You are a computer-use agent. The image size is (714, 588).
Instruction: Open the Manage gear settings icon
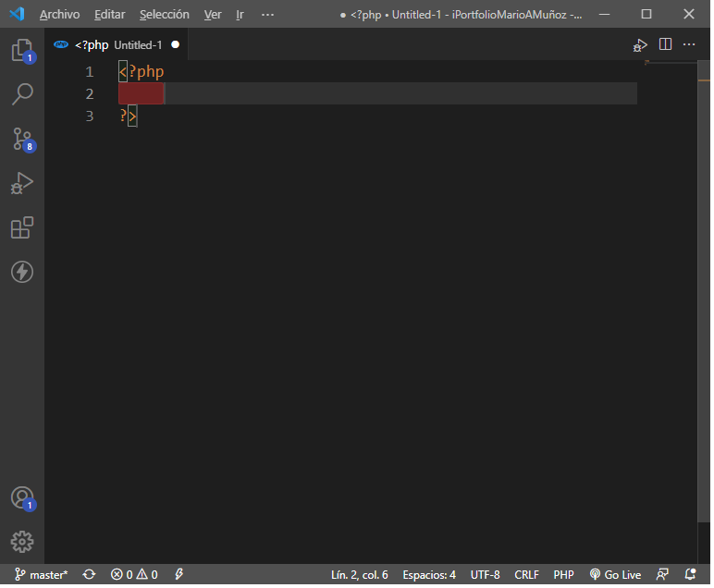pos(22,542)
